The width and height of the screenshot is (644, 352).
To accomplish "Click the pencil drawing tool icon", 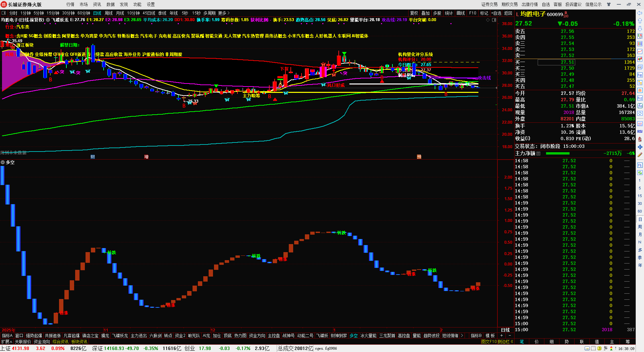I will click(x=640, y=155).
